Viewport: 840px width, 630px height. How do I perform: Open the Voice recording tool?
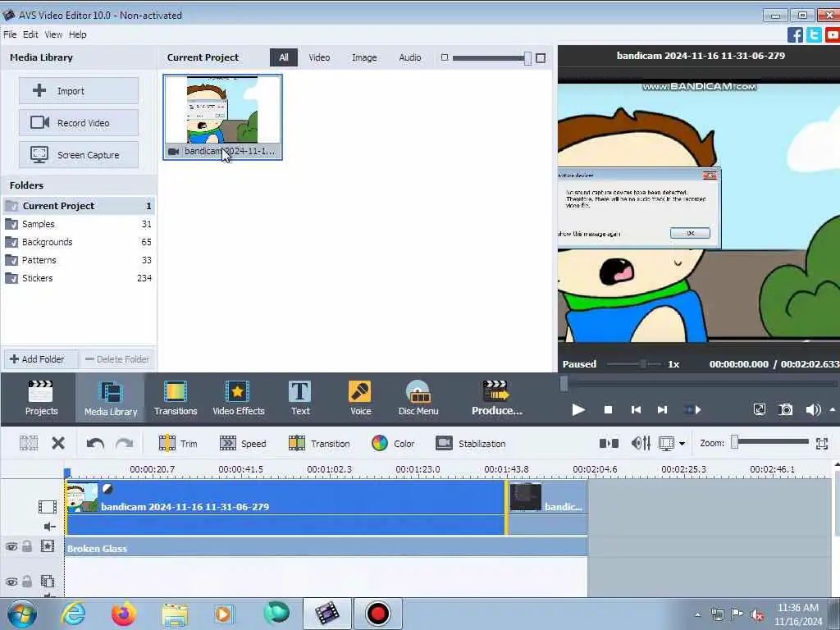361,398
